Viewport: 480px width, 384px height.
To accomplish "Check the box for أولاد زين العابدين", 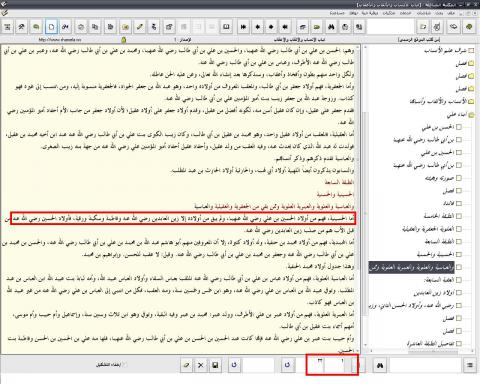I will tap(459, 293).
